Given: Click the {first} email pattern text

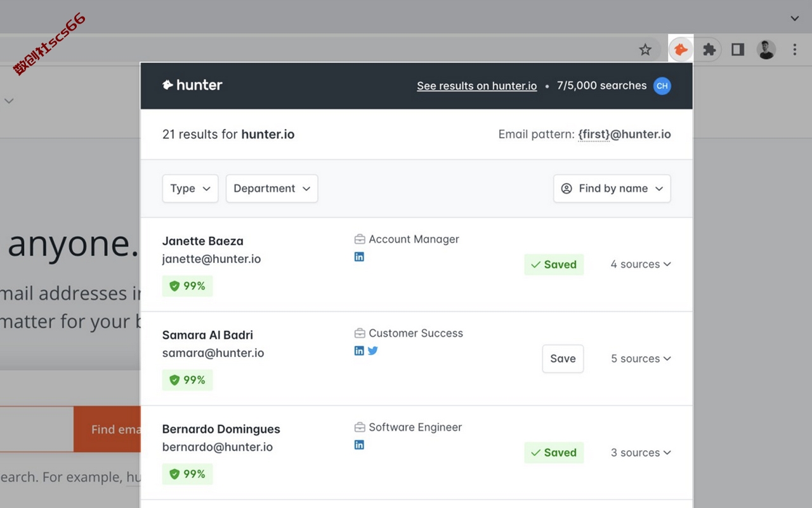Looking at the screenshot, I should click(593, 134).
